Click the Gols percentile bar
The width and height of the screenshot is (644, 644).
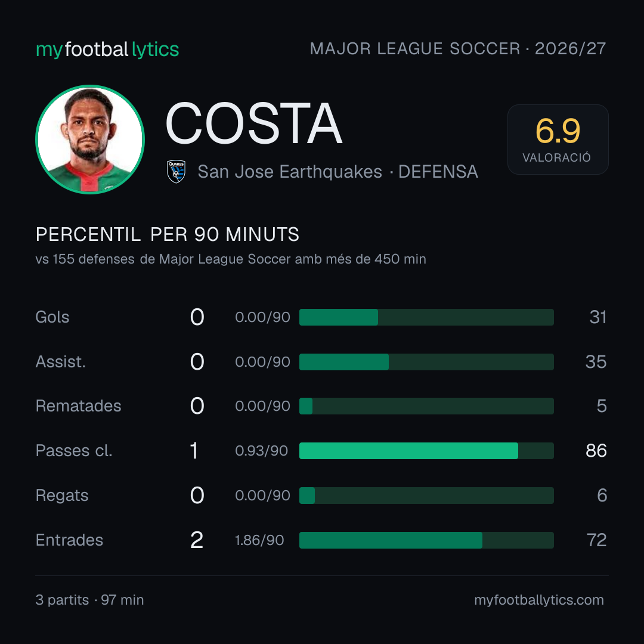[x=426, y=317]
